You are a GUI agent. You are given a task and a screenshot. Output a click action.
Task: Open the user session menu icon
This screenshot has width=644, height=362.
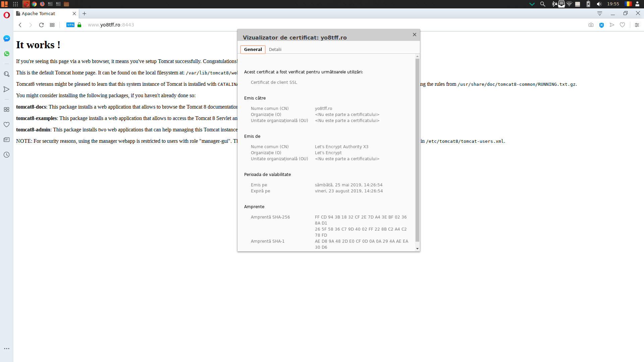coord(637,4)
